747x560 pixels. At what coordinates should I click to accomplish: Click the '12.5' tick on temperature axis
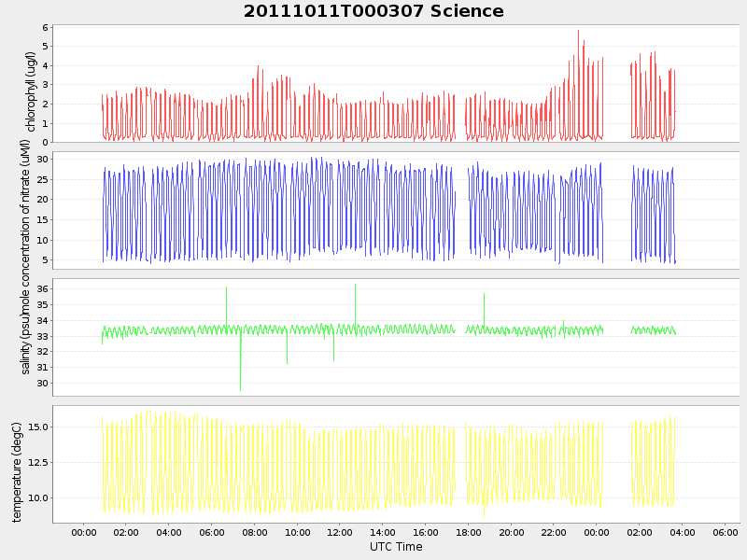37,462
